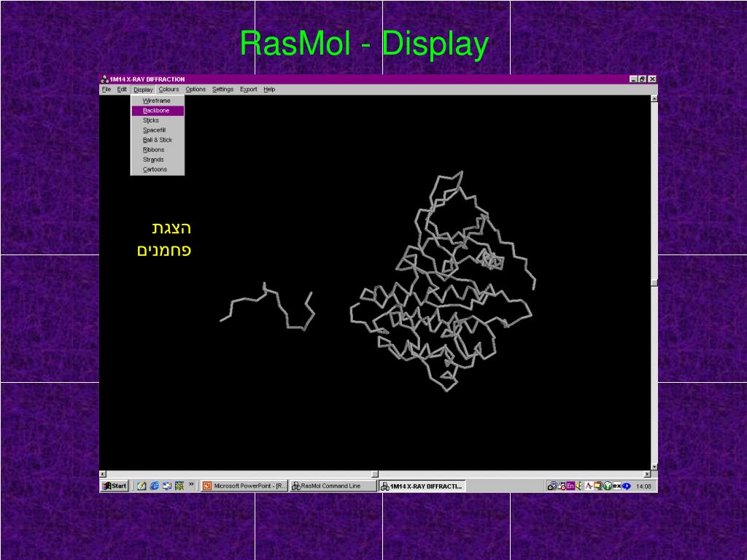Click the fourth quick launch grid icon
The width and height of the screenshot is (747, 560).
point(179,486)
